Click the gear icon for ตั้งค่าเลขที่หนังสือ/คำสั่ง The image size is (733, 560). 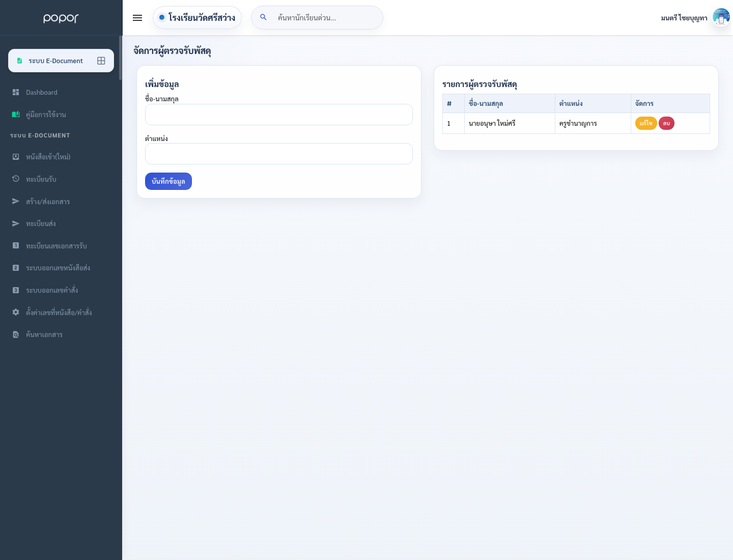(16, 312)
